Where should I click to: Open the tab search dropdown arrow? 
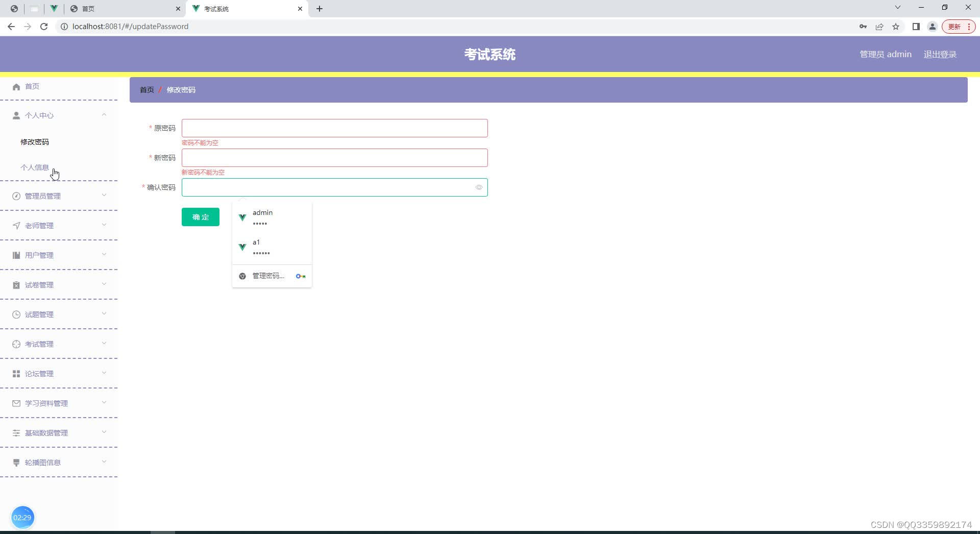pos(898,8)
